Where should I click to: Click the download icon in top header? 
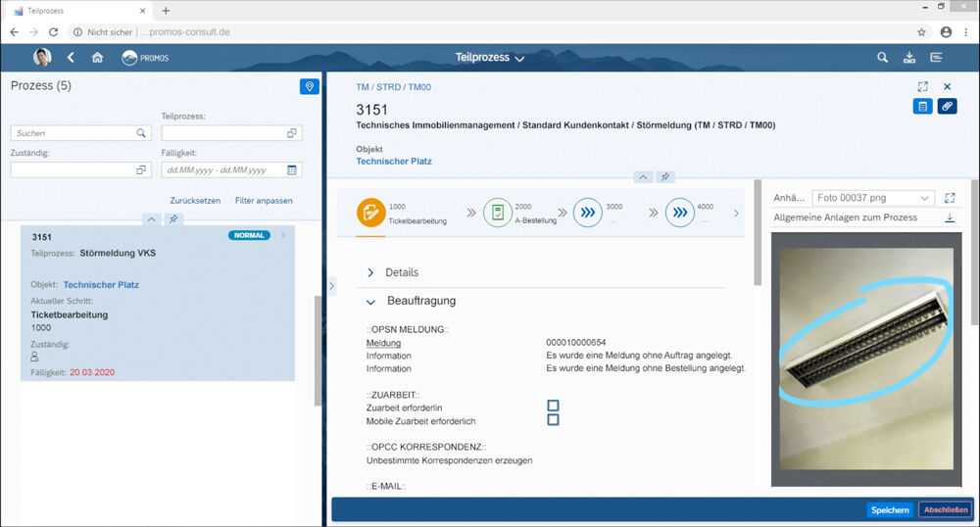tap(909, 58)
